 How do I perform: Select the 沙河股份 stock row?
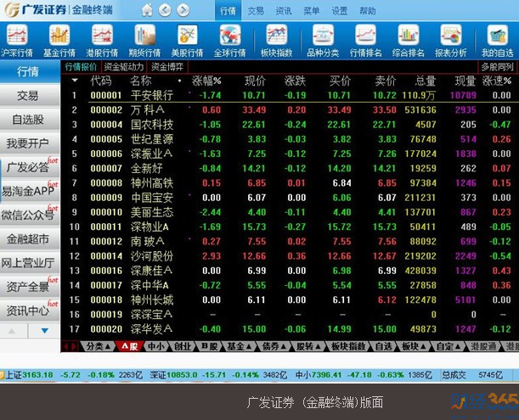pos(290,256)
